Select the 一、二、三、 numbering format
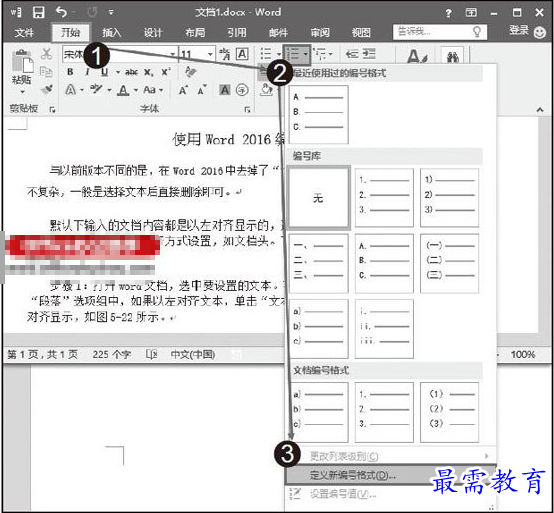 pyautogui.click(x=318, y=263)
